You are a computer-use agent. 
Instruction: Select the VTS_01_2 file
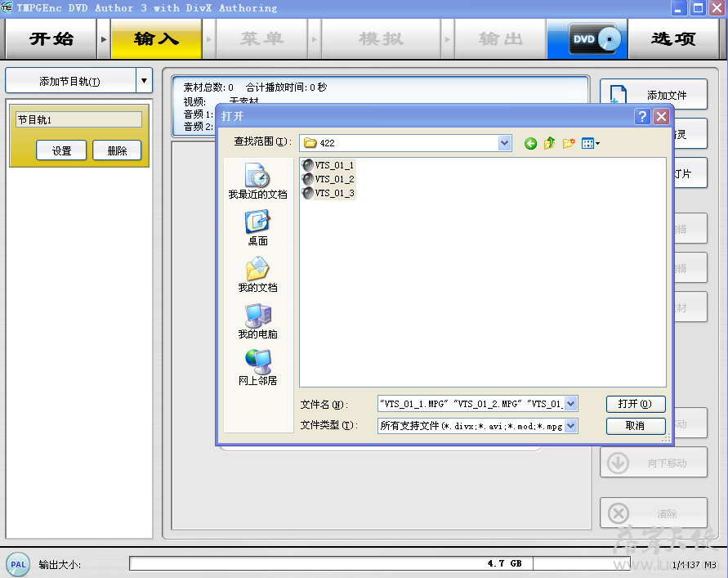click(x=328, y=179)
